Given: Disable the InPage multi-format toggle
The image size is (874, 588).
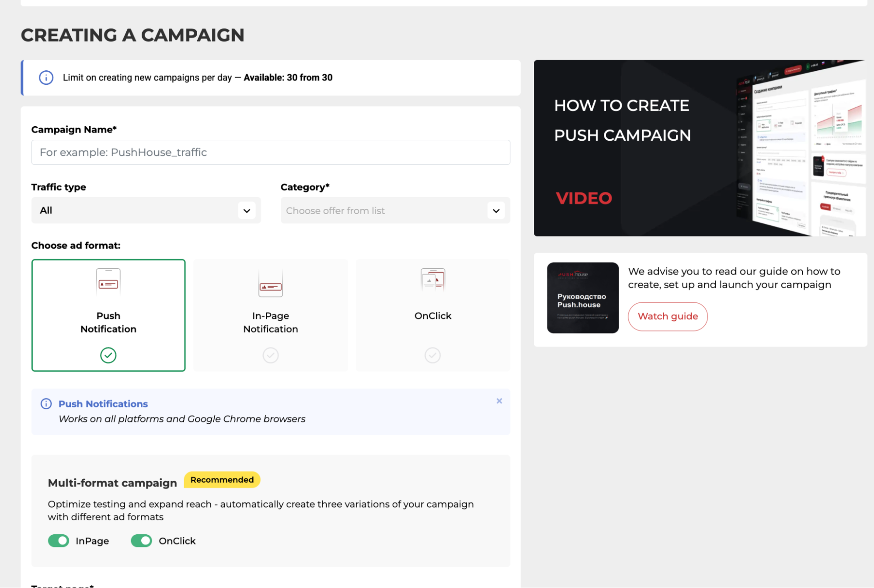Looking at the screenshot, I should tap(59, 541).
